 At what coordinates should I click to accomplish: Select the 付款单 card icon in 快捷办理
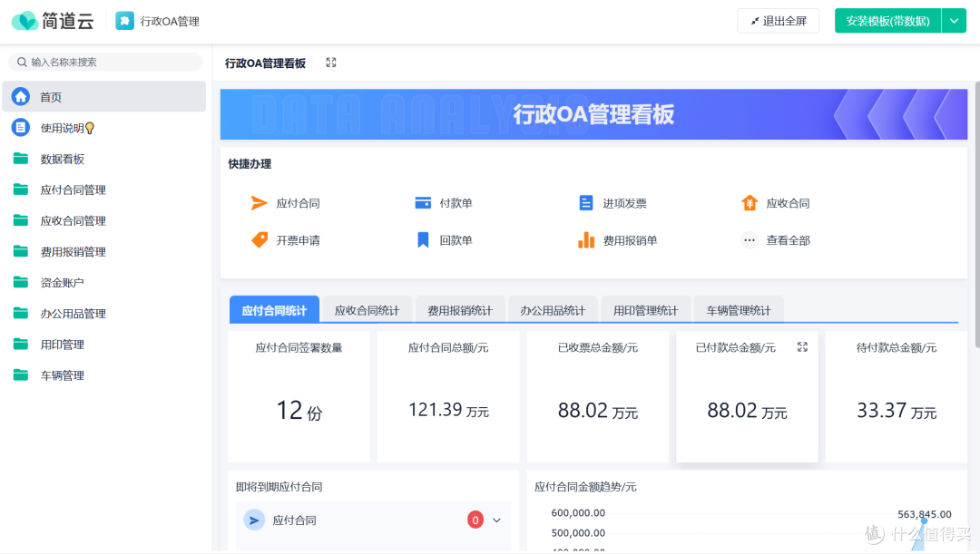pos(423,202)
